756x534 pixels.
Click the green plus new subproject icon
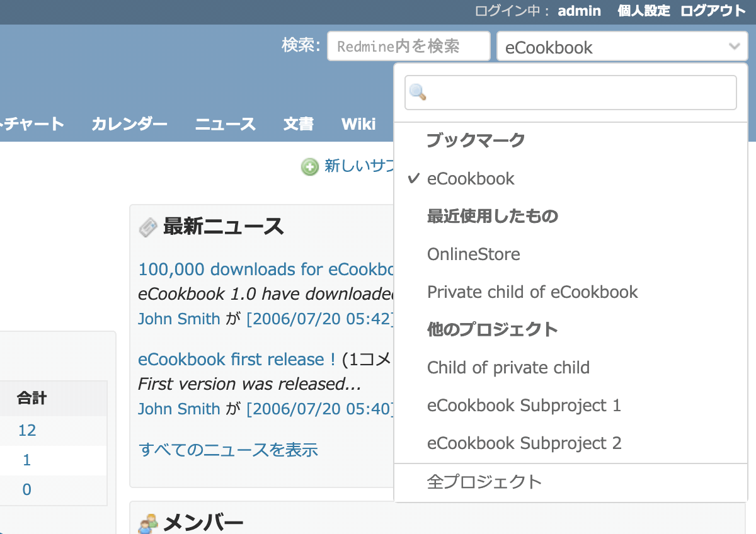(309, 167)
